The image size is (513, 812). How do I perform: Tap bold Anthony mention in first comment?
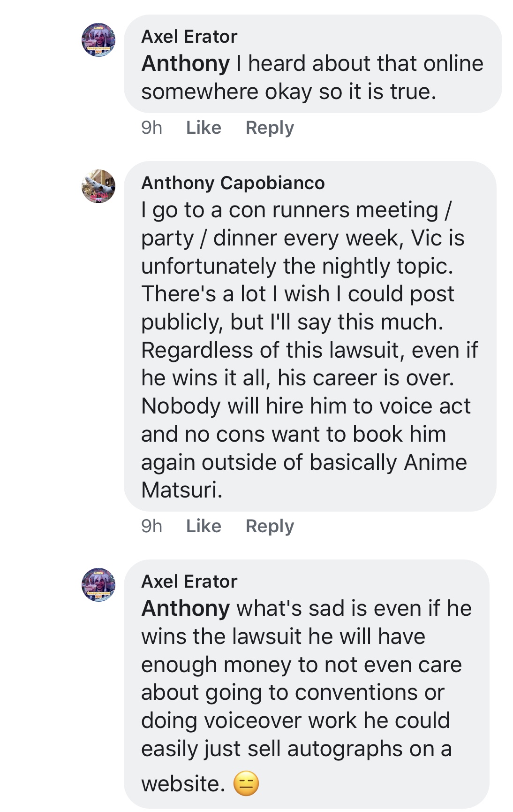point(186,63)
